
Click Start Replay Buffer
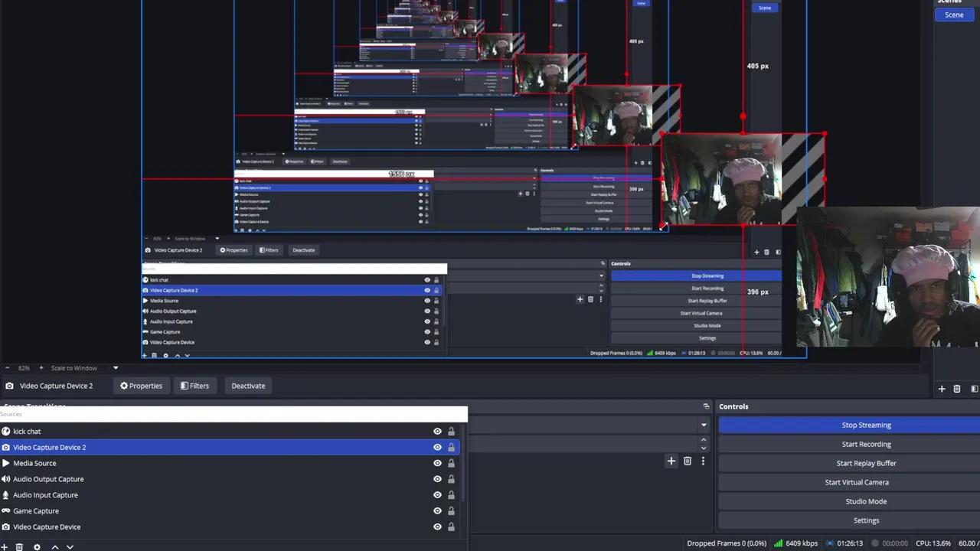pos(849,463)
